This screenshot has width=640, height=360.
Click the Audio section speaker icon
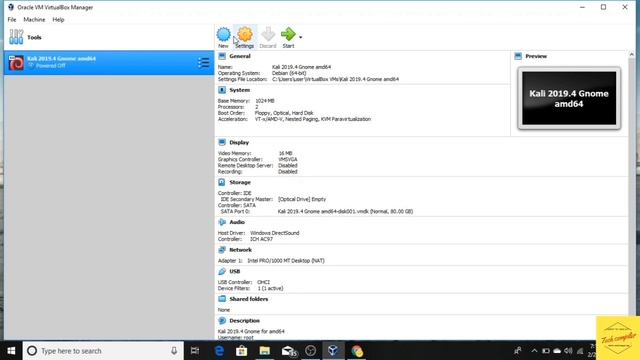[222, 222]
